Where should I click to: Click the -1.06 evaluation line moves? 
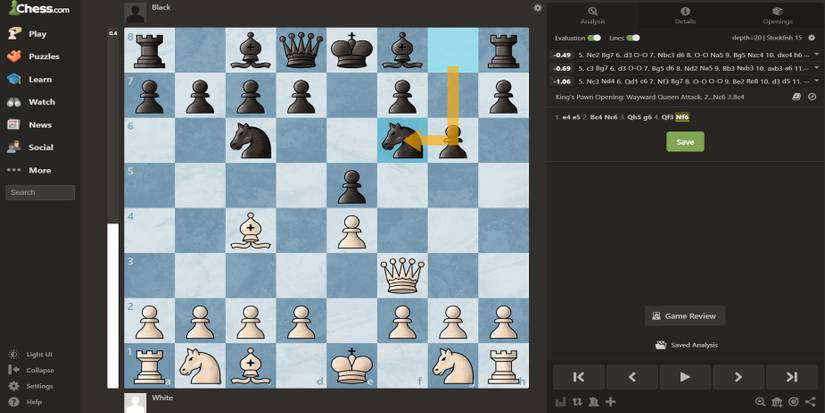(x=693, y=82)
